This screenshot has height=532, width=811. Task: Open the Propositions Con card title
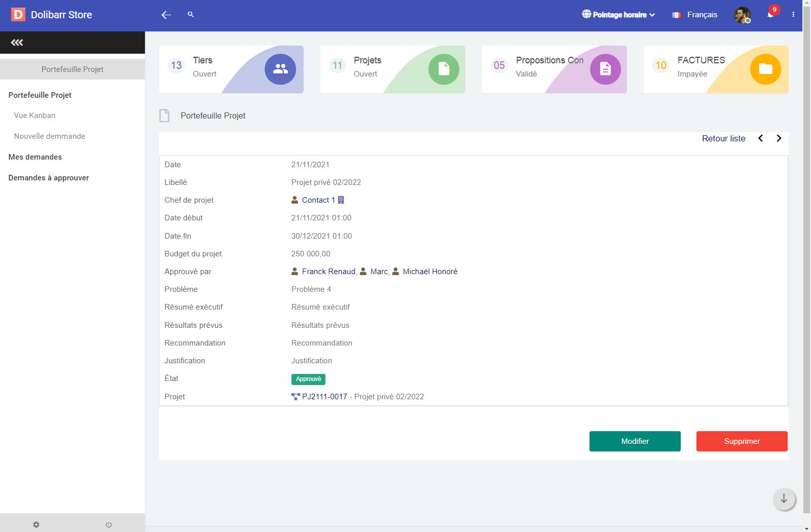click(x=550, y=60)
